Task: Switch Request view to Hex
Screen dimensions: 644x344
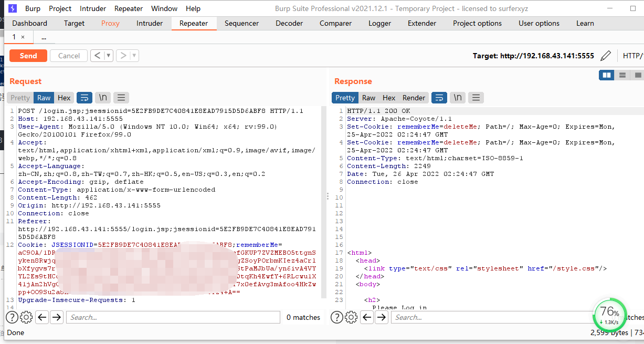Action: (x=64, y=98)
